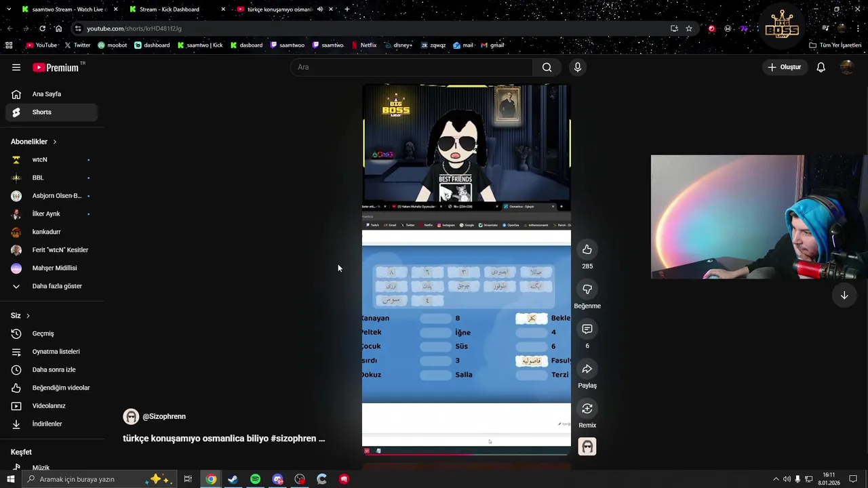Dislike the short via Beğenme
868x488 pixels.
tap(587, 289)
